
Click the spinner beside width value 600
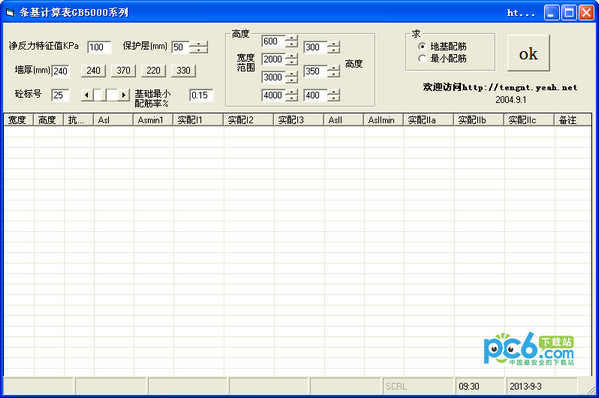(x=291, y=41)
